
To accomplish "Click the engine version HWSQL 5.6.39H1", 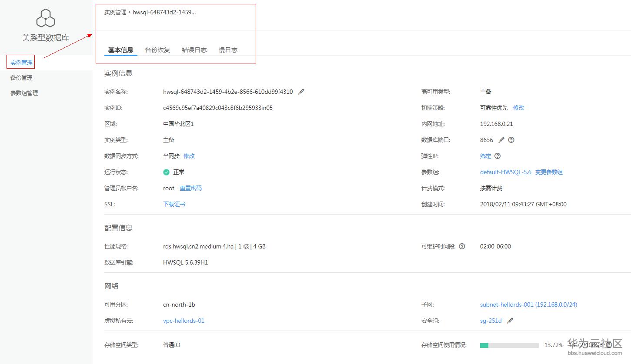I will coord(186,262).
